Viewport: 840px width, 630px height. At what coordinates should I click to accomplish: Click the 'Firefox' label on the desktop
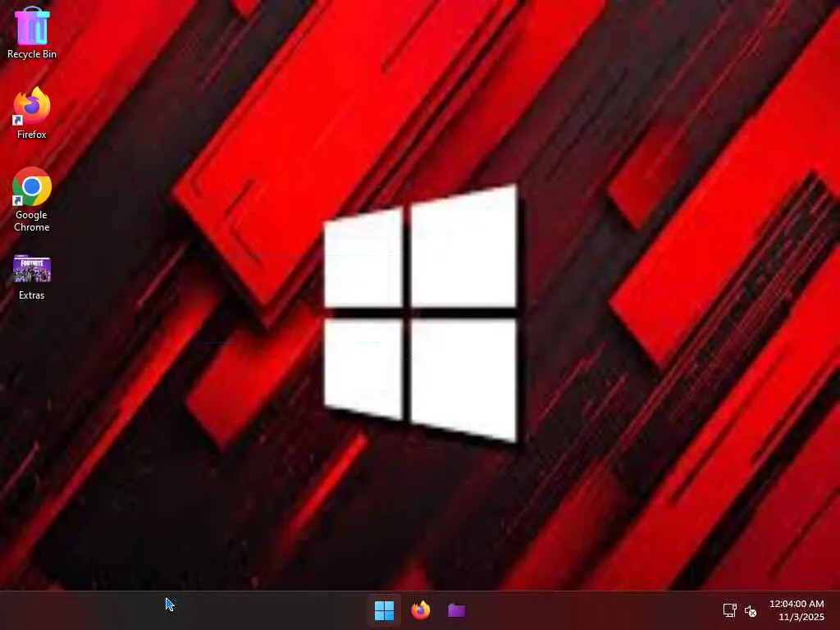tap(32, 135)
